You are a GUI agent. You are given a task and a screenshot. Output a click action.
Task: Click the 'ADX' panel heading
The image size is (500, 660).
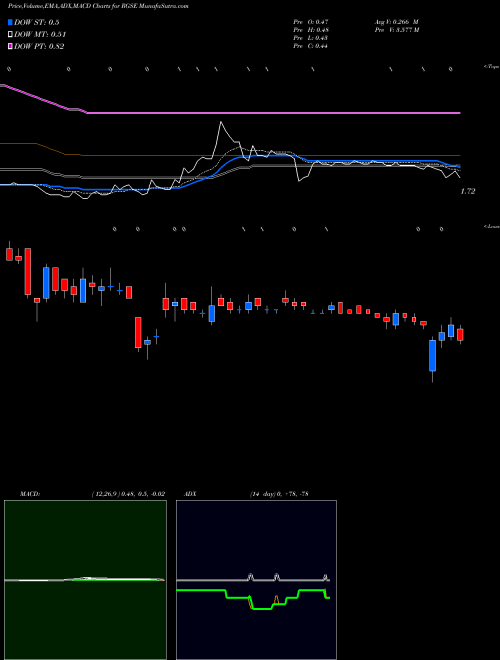(x=191, y=494)
